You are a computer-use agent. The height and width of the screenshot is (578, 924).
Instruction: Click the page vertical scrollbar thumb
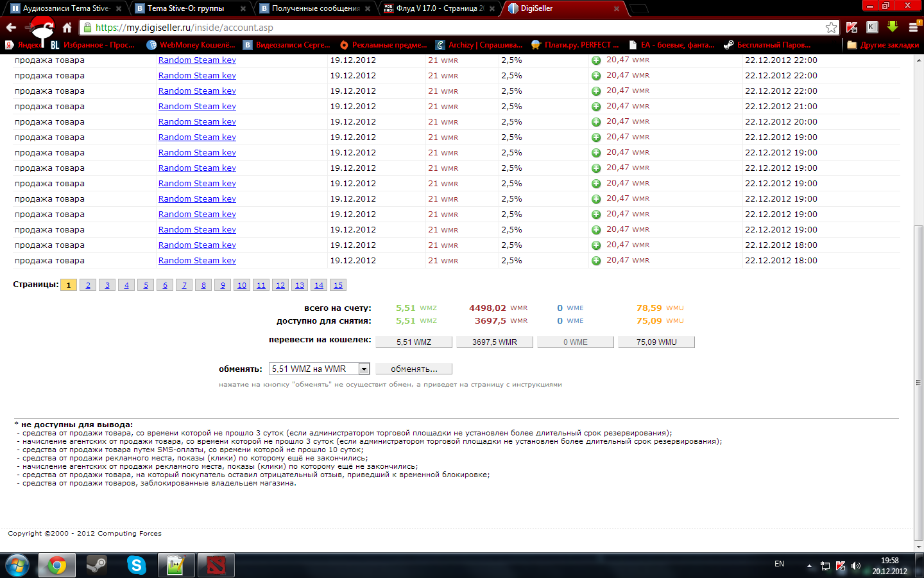pyautogui.click(x=919, y=382)
